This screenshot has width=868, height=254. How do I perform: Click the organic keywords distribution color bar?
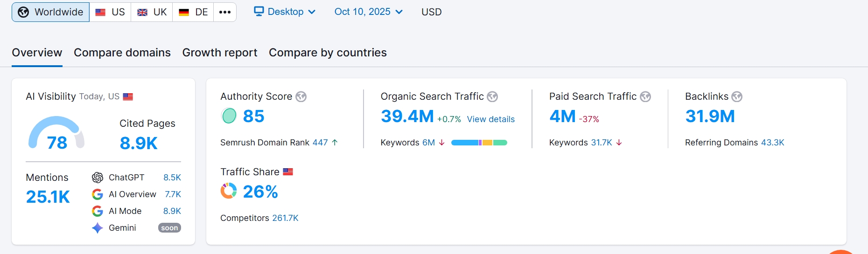[479, 143]
